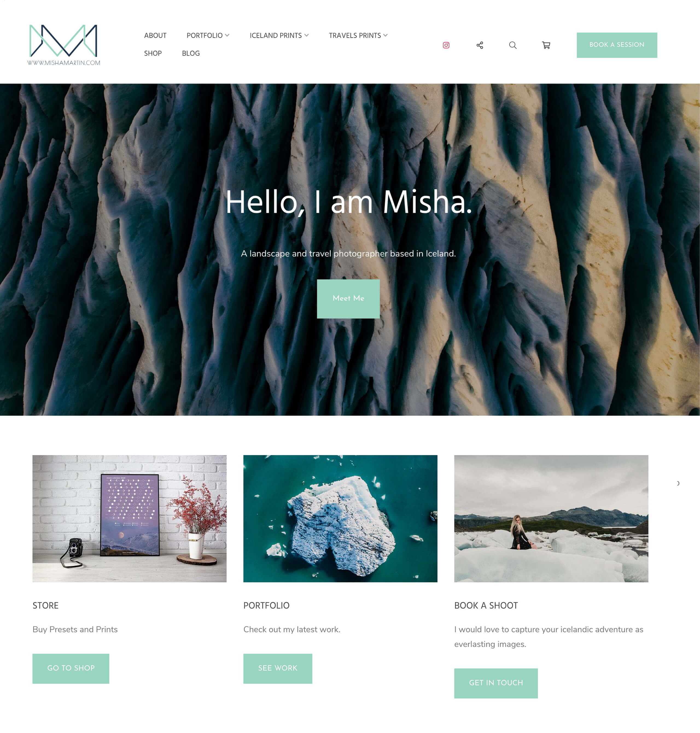The width and height of the screenshot is (700, 733).
Task: Click the Meet Me button
Action: coord(348,298)
